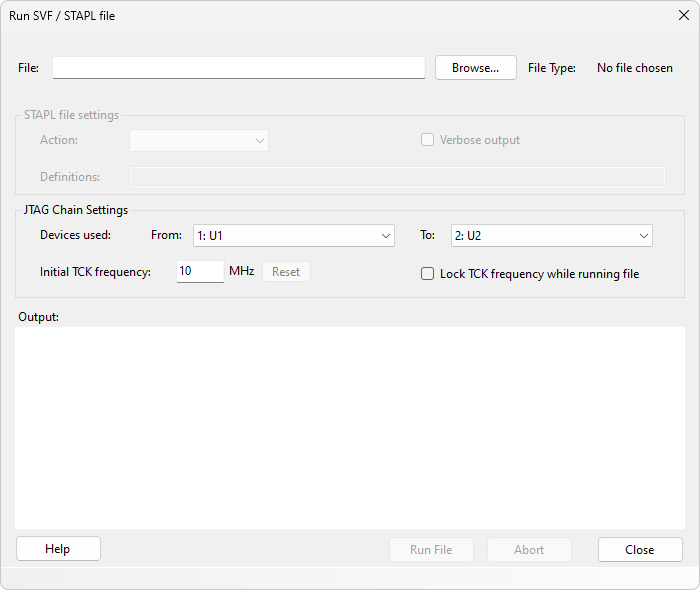The image size is (700, 590).
Task: Click the STAPL file settings group label
Action: (x=72, y=115)
